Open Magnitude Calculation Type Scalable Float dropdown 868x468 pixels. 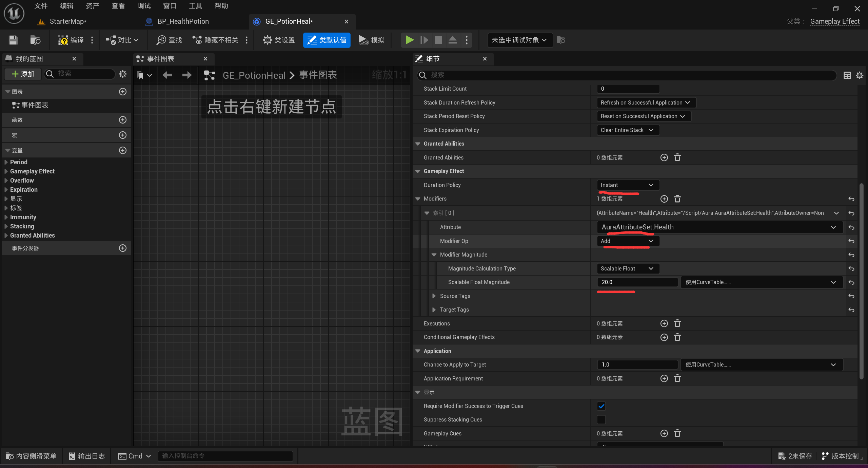point(628,268)
